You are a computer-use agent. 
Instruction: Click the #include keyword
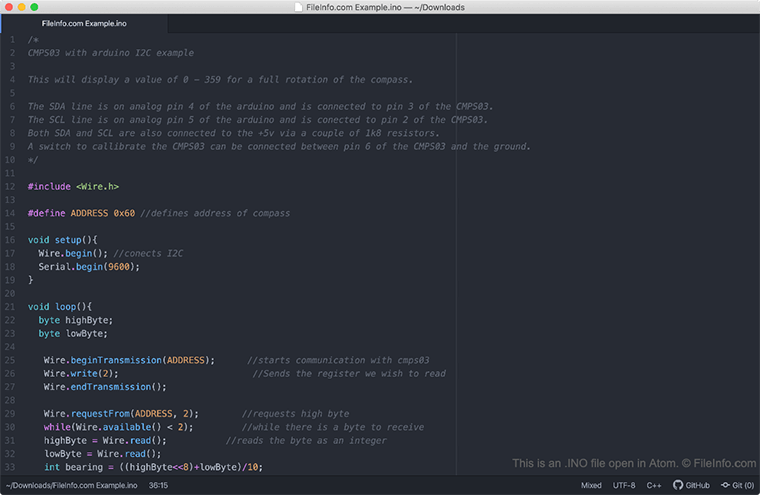[49, 187]
